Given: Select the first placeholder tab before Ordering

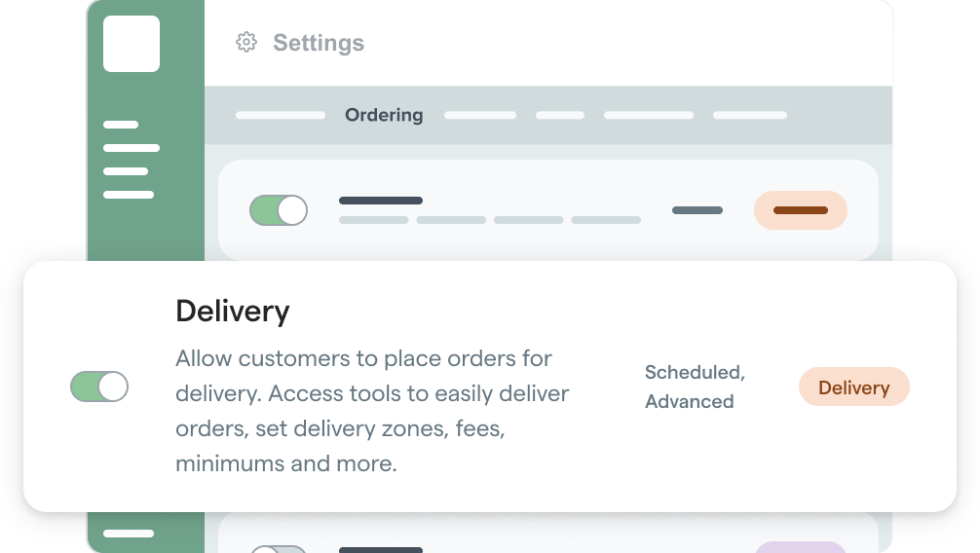Looking at the screenshot, I should (281, 115).
